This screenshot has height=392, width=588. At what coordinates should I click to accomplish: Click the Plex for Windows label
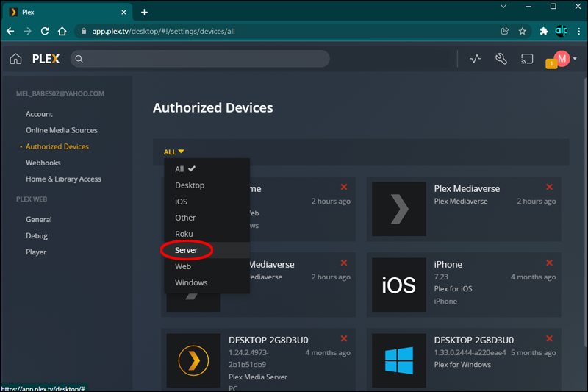(x=462, y=365)
